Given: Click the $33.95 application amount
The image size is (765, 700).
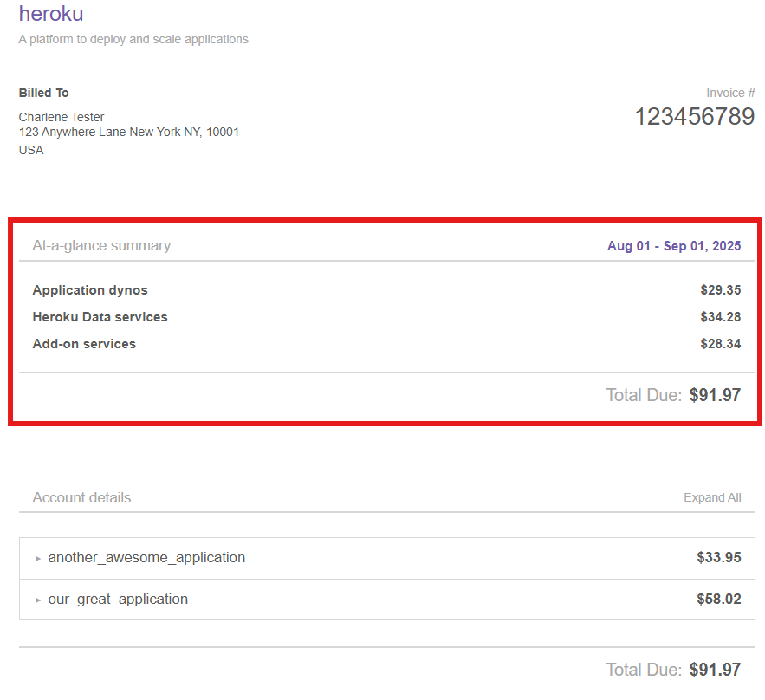Looking at the screenshot, I should pyautogui.click(x=718, y=558).
